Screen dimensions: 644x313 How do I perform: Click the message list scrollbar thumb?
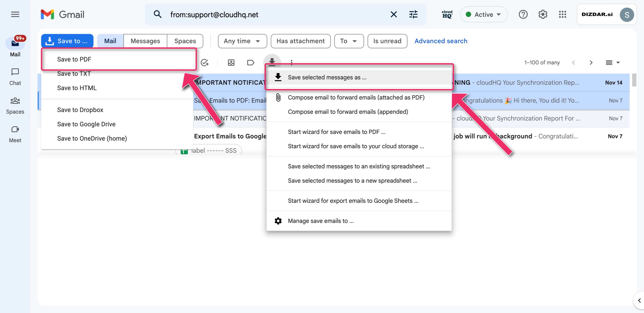point(634,80)
